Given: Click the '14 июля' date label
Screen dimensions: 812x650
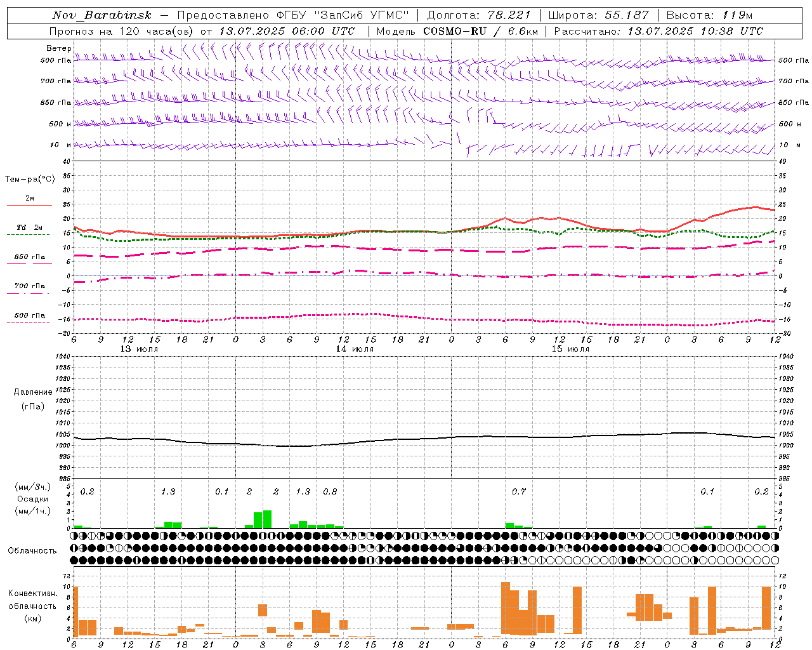Looking at the screenshot, I should (x=355, y=349).
